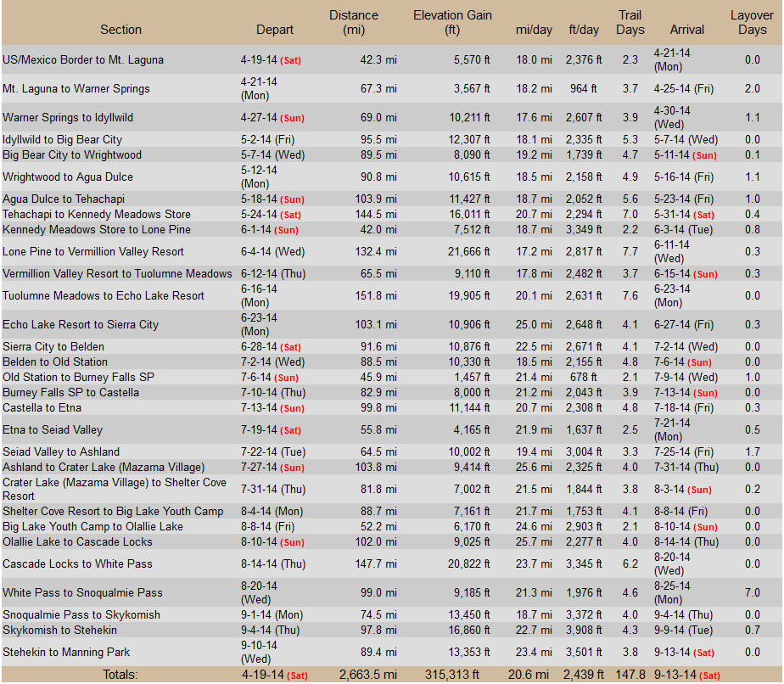Image resolution: width=784 pixels, height=684 pixels.
Task: Click the '5,570 ft' elevation cell
Action: [472, 60]
